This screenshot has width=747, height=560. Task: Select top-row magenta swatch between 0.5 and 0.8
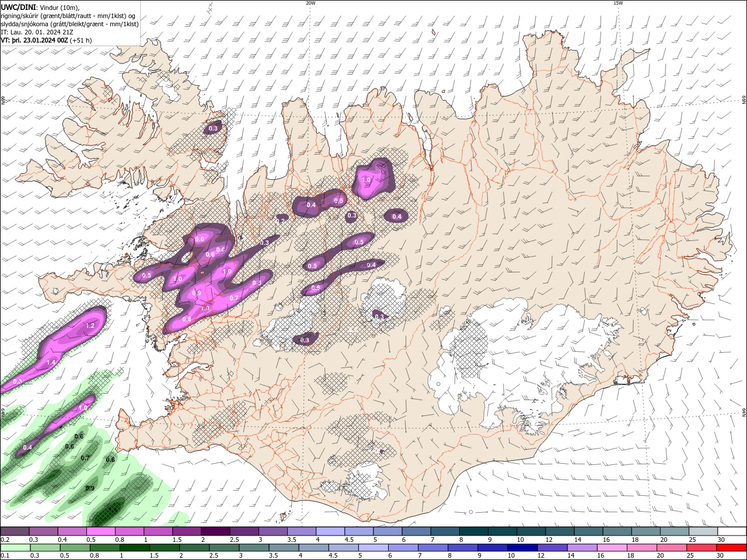100,531
